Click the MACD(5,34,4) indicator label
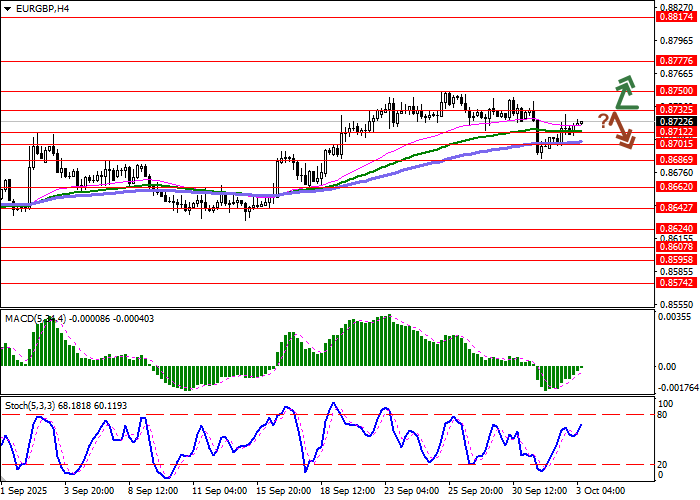Screen dimensions: 700x500 [34, 318]
